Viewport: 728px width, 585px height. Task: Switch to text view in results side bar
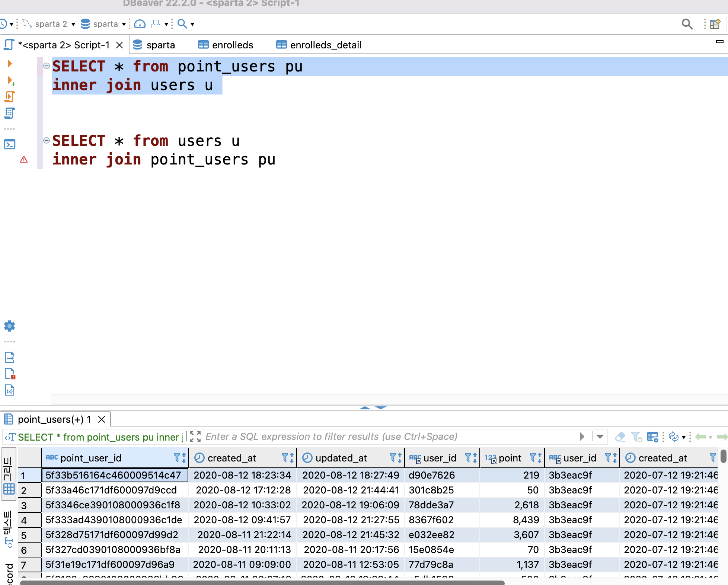9,529
